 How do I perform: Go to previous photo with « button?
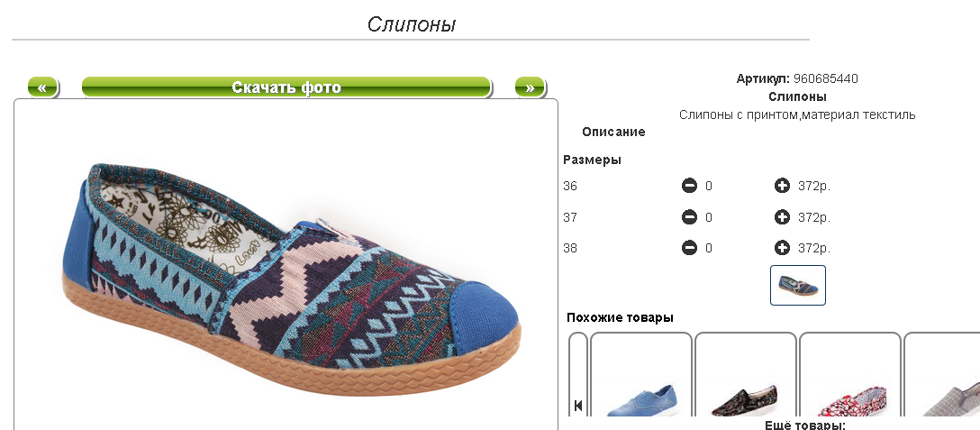pyautogui.click(x=42, y=87)
